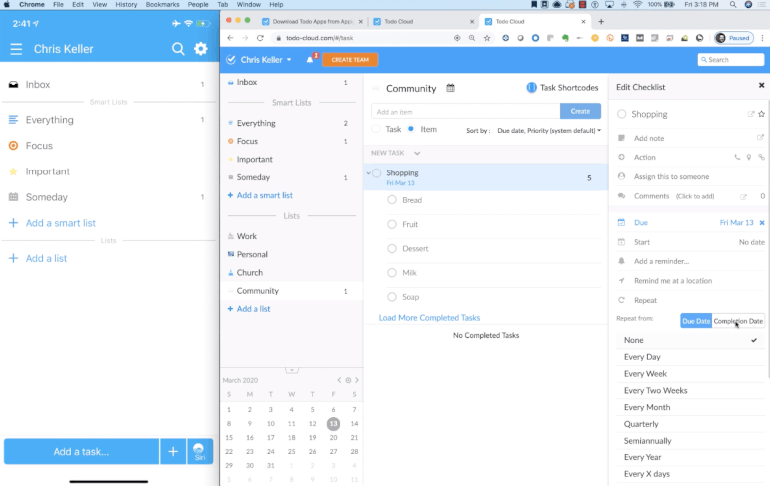Click the expand icon on Add note row

(x=760, y=138)
